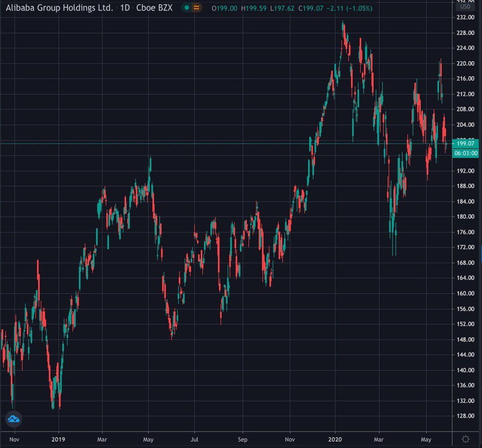Click the 136.00 price axis label
Image resolution: width=482 pixels, height=448 pixels.
click(x=465, y=385)
